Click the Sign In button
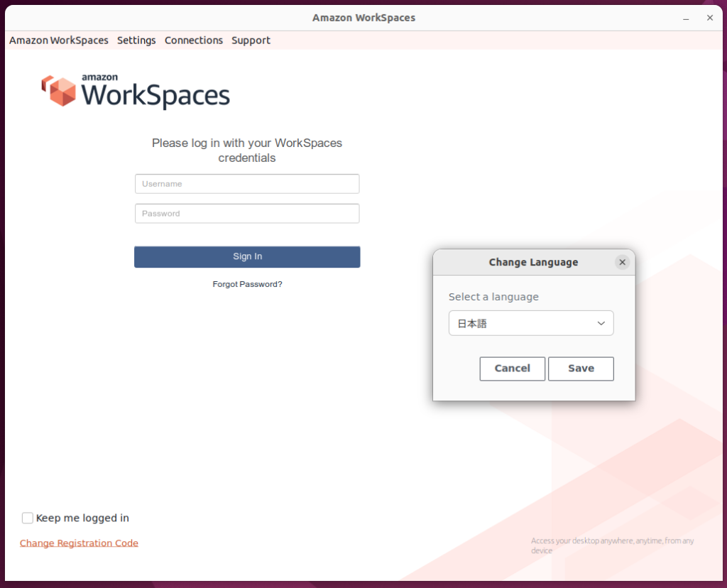Image resolution: width=727 pixels, height=588 pixels. pos(246,256)
